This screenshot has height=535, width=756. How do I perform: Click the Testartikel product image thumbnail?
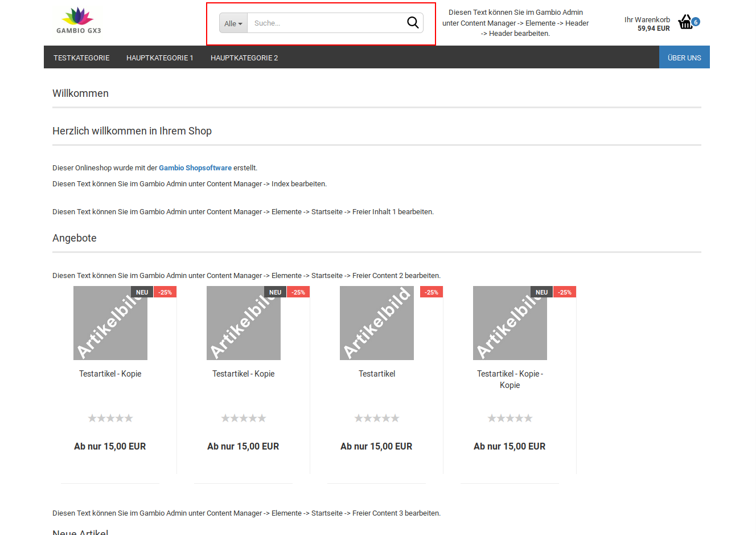[376, 323]
